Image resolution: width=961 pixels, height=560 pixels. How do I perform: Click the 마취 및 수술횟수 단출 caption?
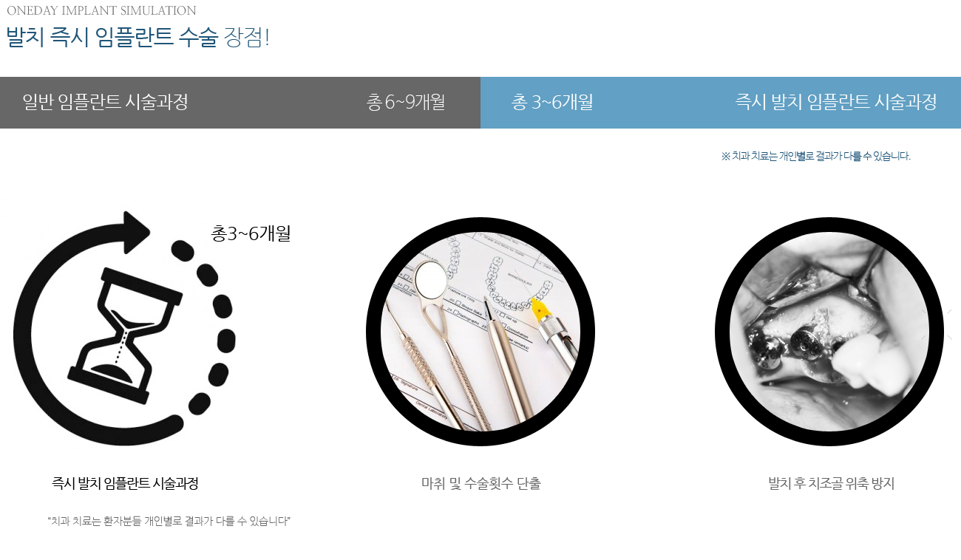480,484
